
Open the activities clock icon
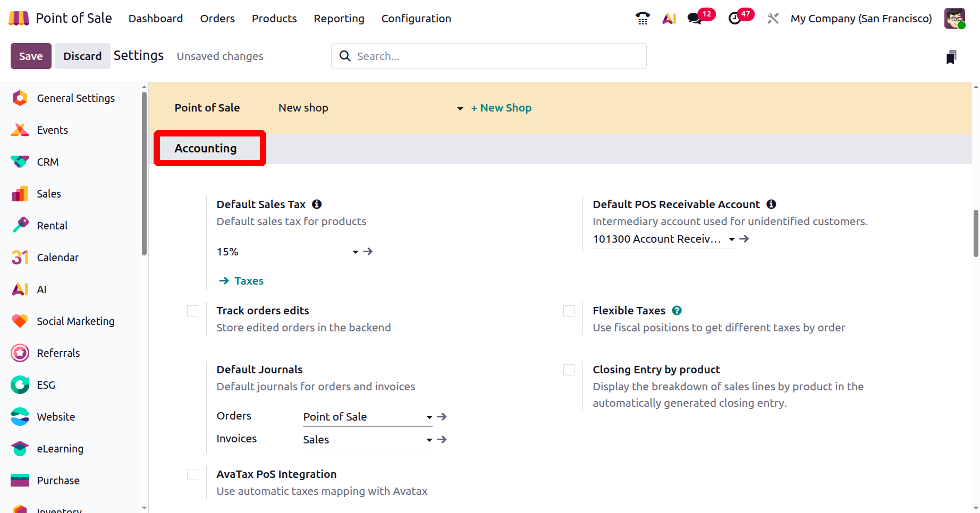[734, 19]
